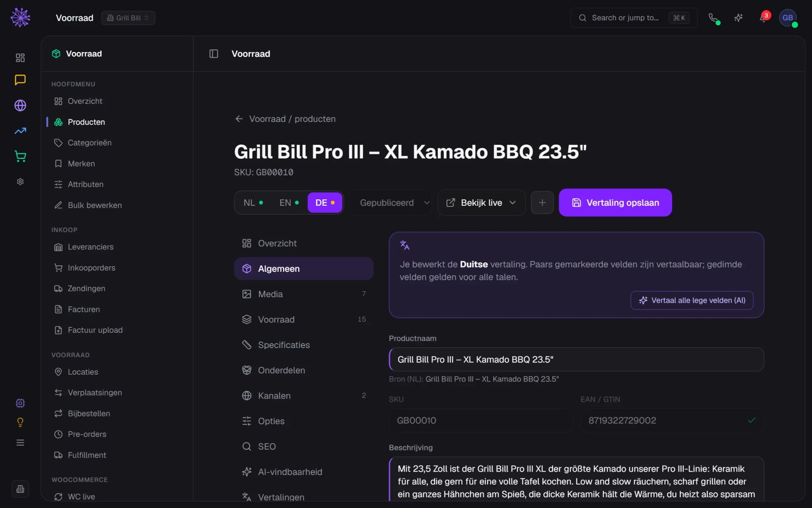812x508 pixels.
Task: Open the Opties product tab
Action: (304, 421)
